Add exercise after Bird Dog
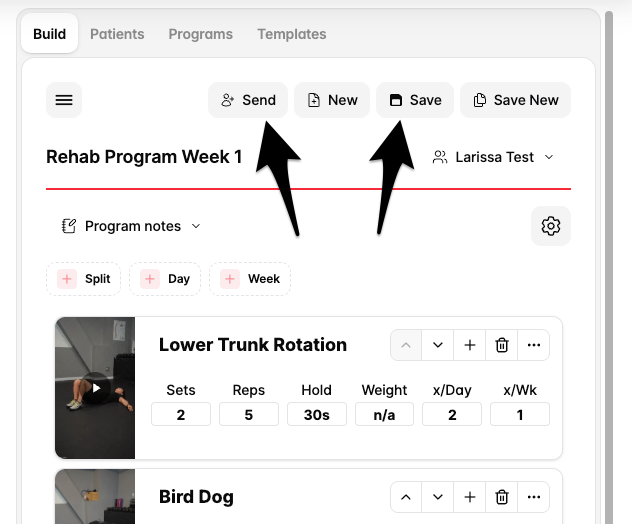632x524 pixels. [470, 497]
